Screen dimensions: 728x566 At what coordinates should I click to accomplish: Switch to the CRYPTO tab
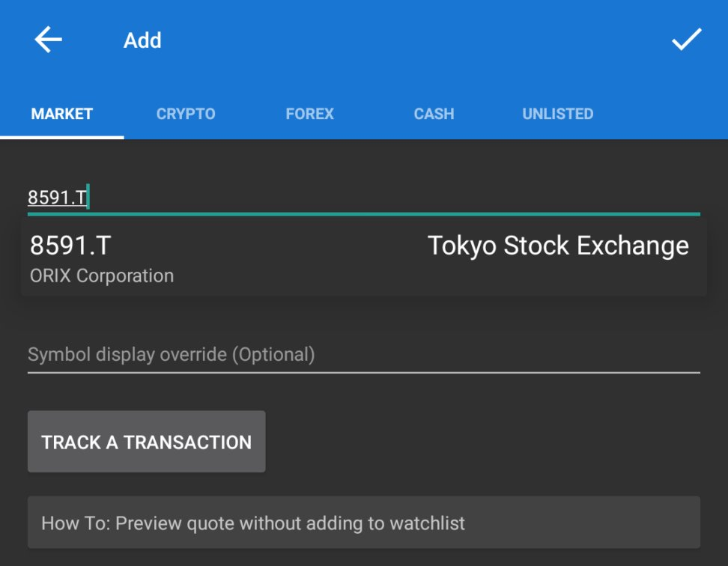185,114
